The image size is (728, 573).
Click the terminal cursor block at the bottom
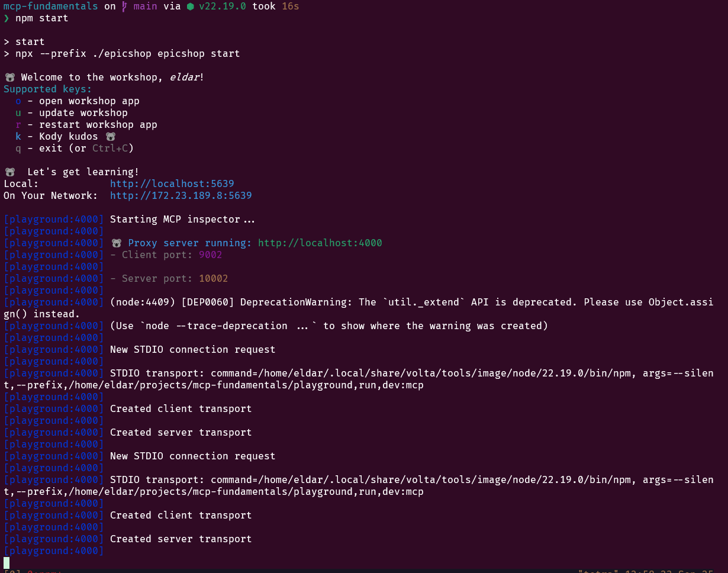point(7,562)
